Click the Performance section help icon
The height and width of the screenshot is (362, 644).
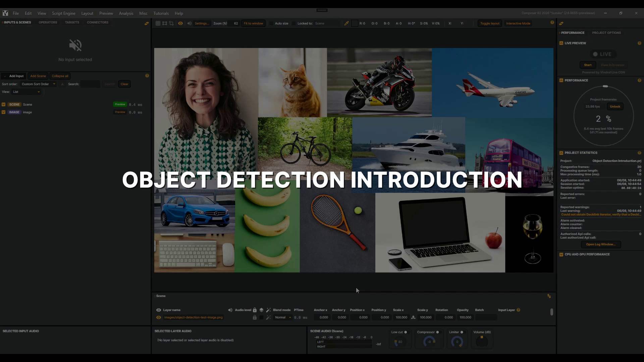[x=639, y=80]
